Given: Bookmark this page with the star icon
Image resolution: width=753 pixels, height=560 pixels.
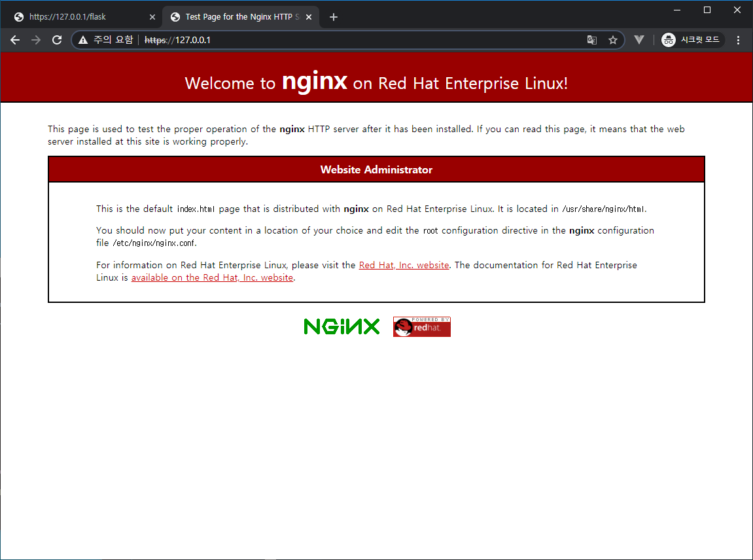Looking at the screenshot, I should click(x=613, y=40).
